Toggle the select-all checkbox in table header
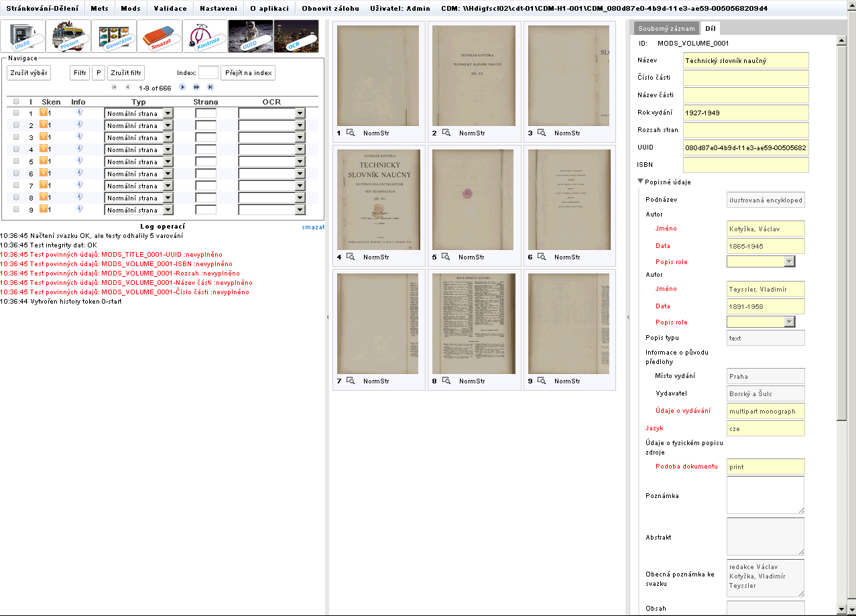 (x=16, y=102)
